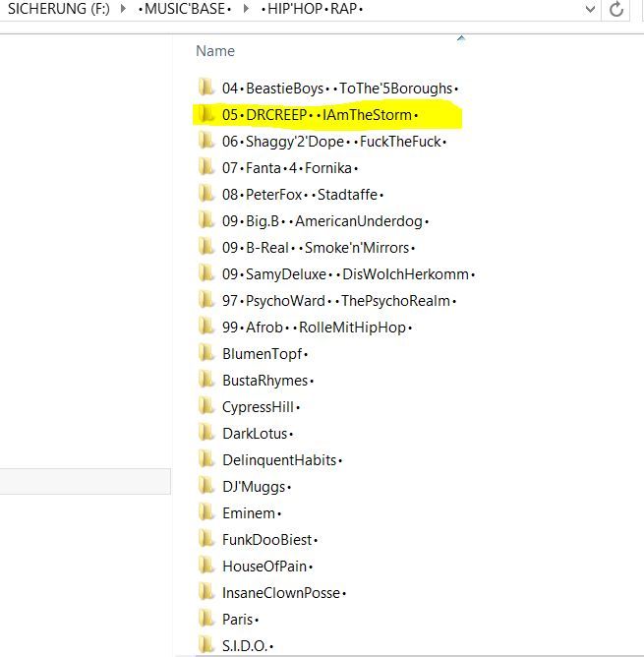Click the refresh icon in address bar

(615, 9)
